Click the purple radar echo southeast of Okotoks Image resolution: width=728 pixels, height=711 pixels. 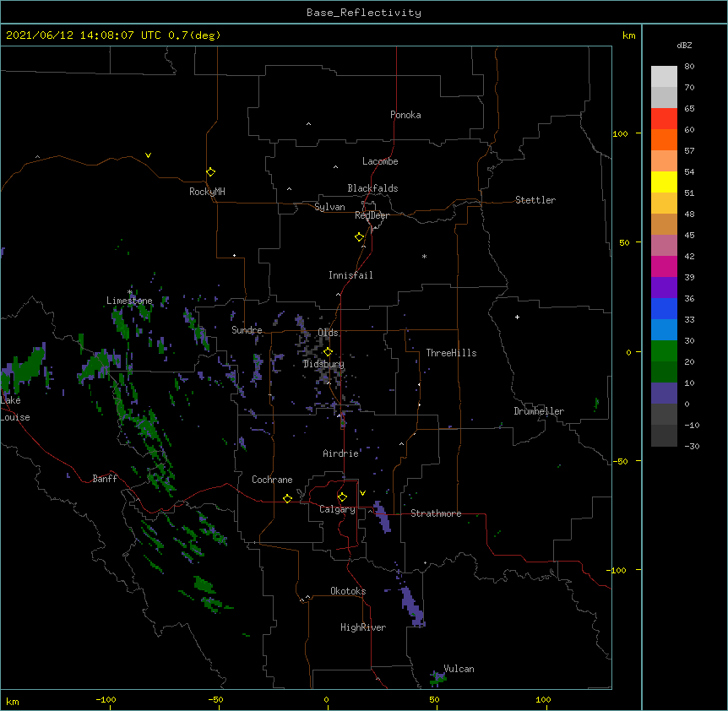click(x=412, y=607)
